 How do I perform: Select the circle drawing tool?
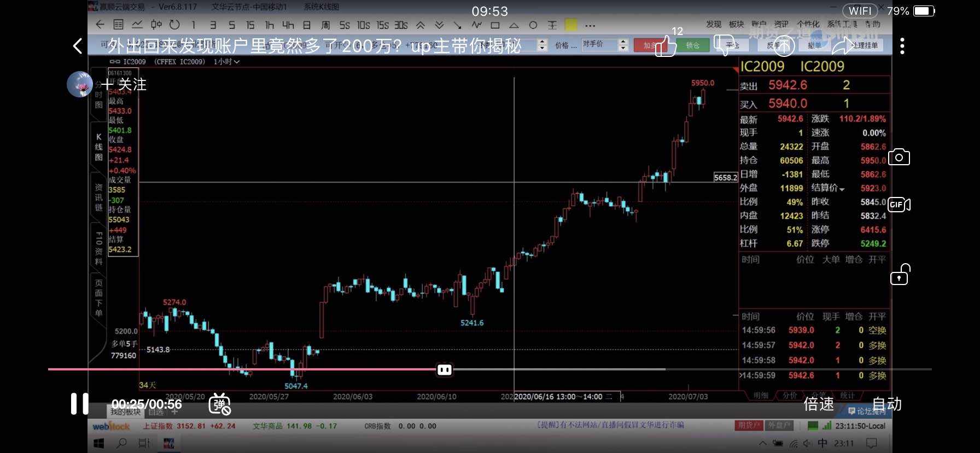[x=533, y=25]
